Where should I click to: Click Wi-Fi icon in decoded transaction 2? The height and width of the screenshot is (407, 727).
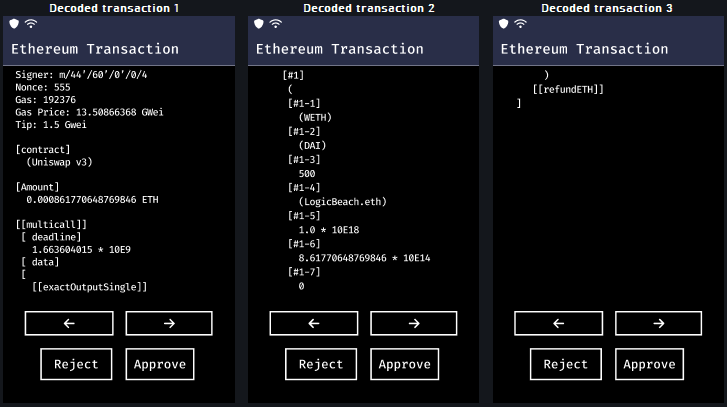click(275, 23)
